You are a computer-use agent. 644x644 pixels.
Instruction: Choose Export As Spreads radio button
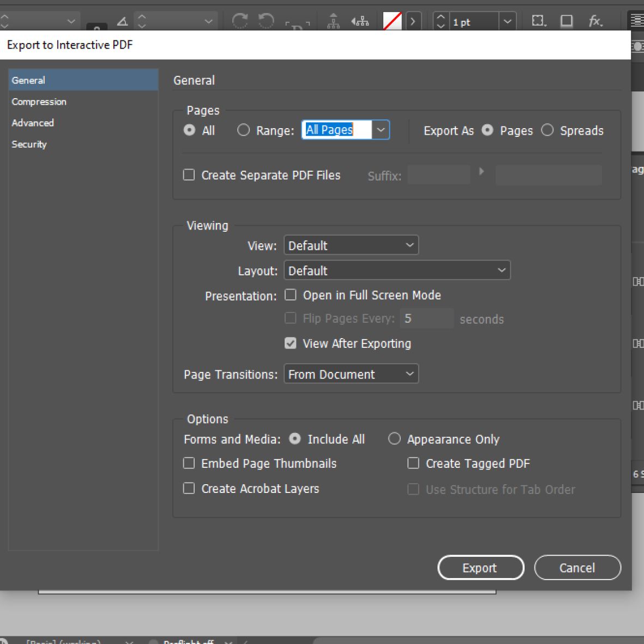547,130
